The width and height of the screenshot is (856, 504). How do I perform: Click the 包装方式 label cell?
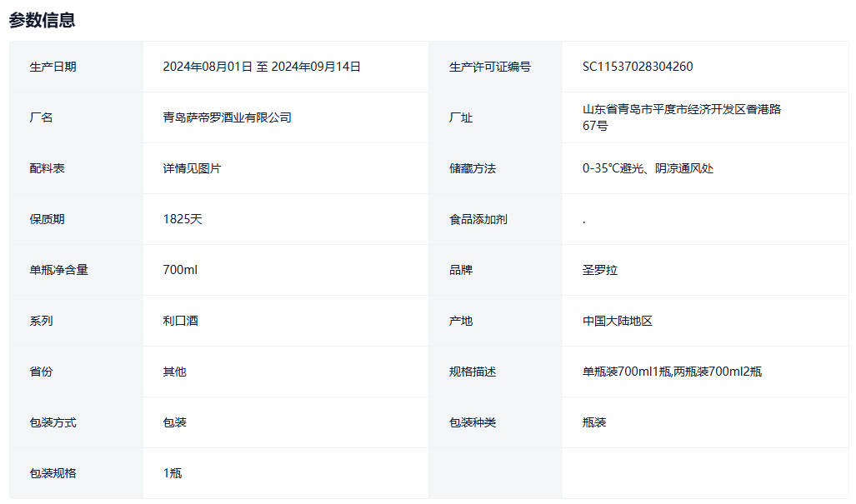click(53, 422)
